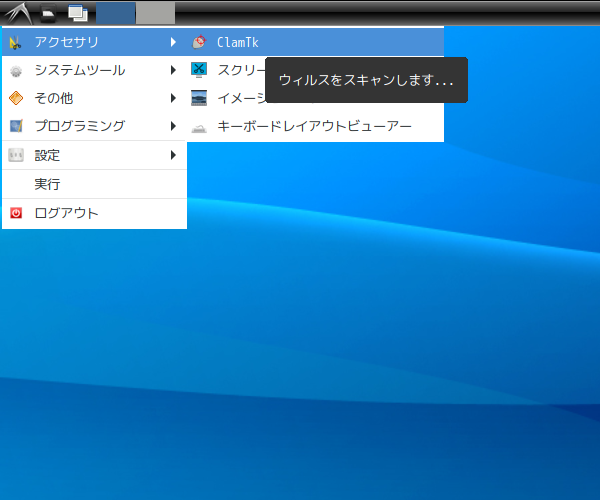Switch to the second (gray) workspace

155,13
